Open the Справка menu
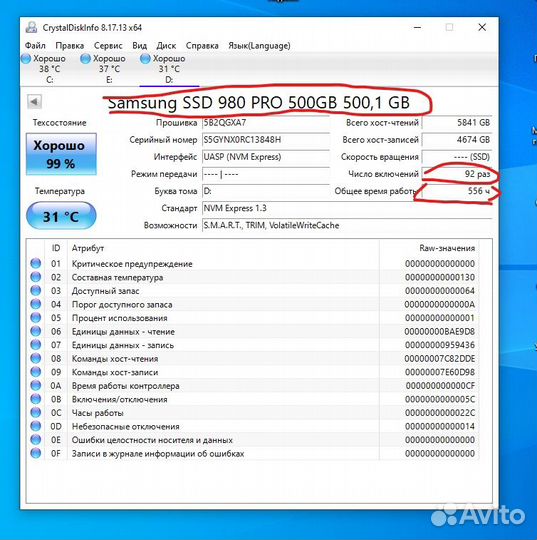537x540 pixels. 202,45
